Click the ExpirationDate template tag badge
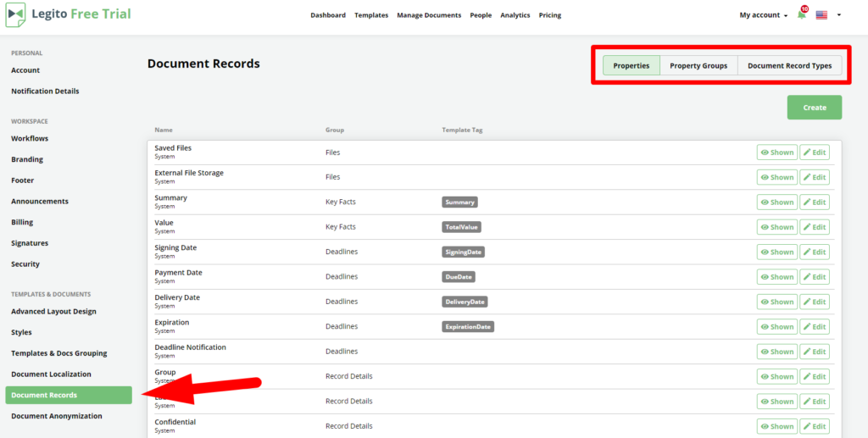Screen dimensions: 868x438 pos(468,327)
